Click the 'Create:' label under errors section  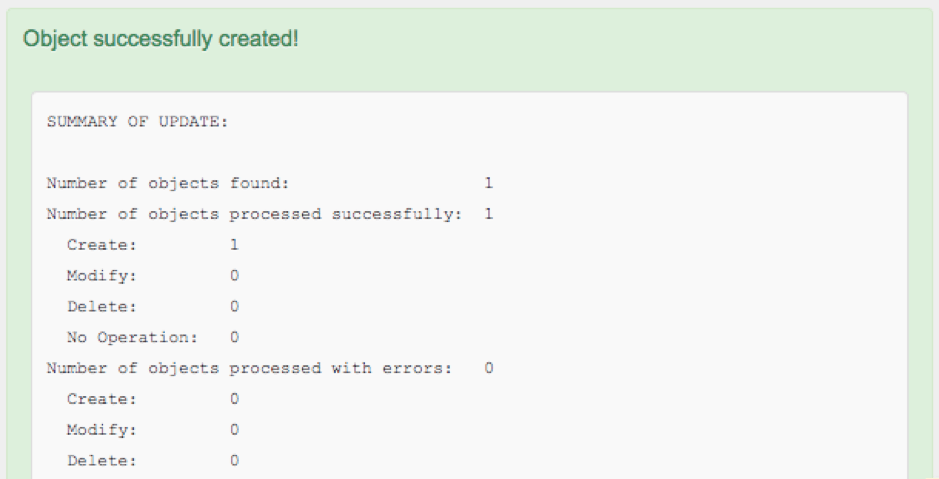(102, 399)
